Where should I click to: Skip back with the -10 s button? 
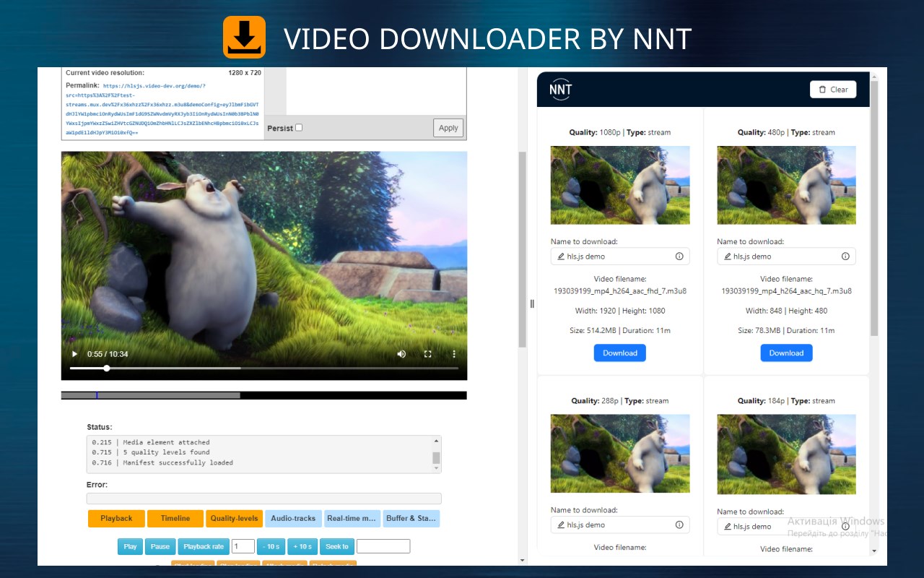tap(271, 546)
